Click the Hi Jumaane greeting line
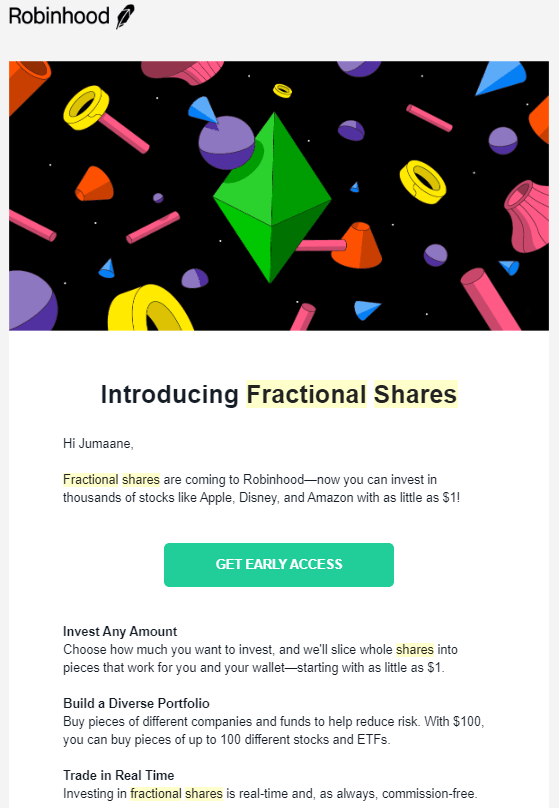Image resolution: width=559 pixels, height=808 pixels. (98, 444)
